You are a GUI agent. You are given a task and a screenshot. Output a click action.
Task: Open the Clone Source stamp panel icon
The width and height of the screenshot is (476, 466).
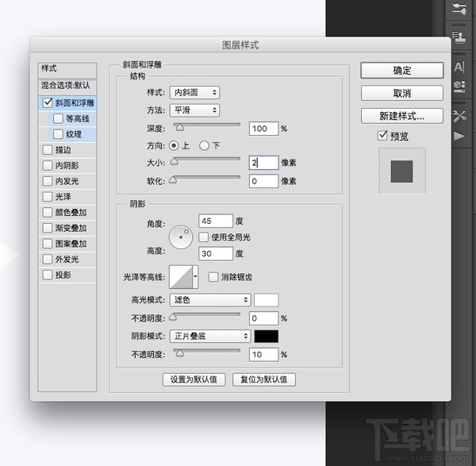click(x=459, y=37)
